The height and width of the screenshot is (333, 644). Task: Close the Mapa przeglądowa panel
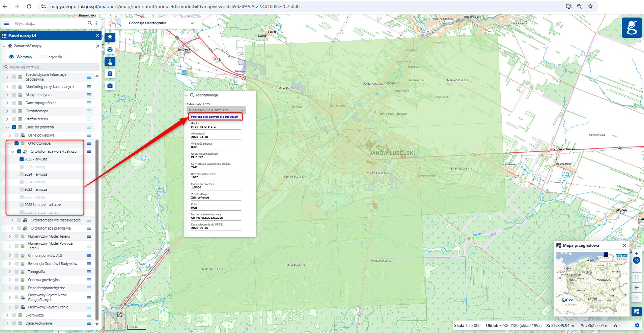point(624,246)
